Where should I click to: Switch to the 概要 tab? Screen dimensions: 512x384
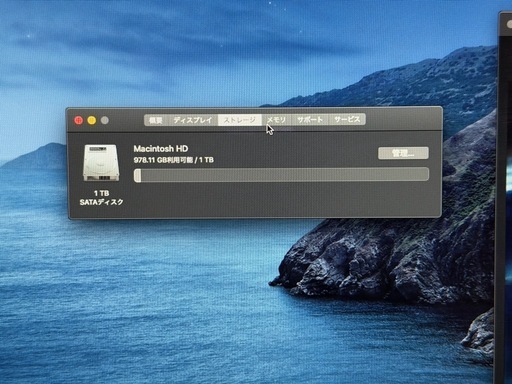point(156,120)
